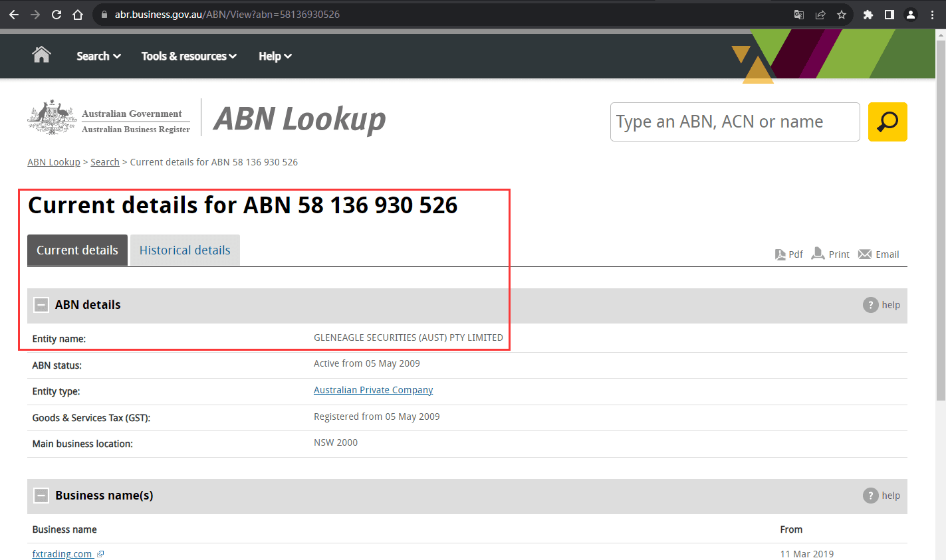946x560 pixels.
Task: Click the help question icon for Business name(s)
Action: click(871, 496)
